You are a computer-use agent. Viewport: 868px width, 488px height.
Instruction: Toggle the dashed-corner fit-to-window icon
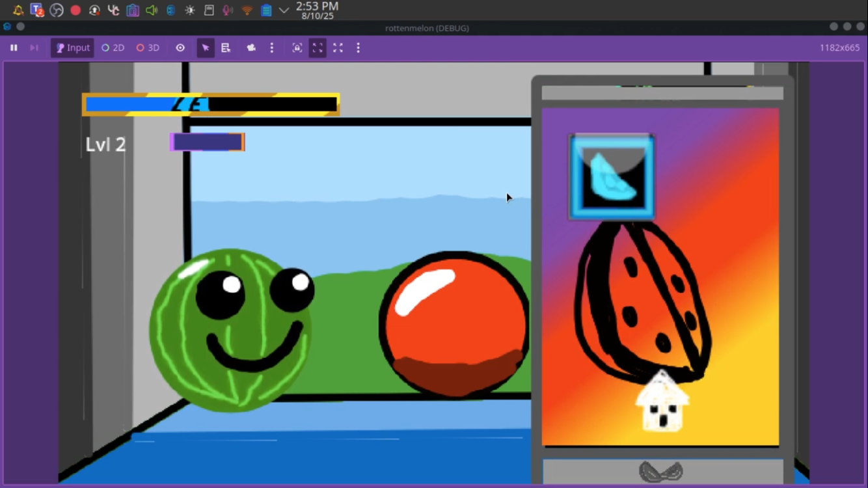pos(318,48)
